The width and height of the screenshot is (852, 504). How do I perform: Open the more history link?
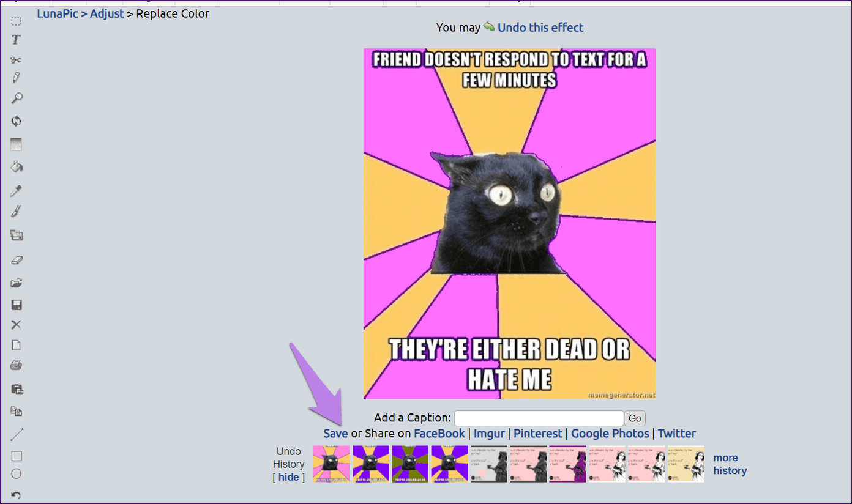tap(730, 464)
